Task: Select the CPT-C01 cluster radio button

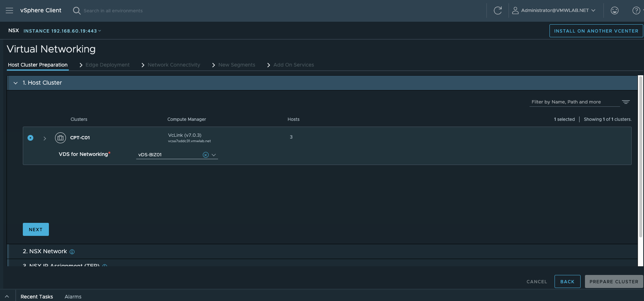Action: (30, 138)
